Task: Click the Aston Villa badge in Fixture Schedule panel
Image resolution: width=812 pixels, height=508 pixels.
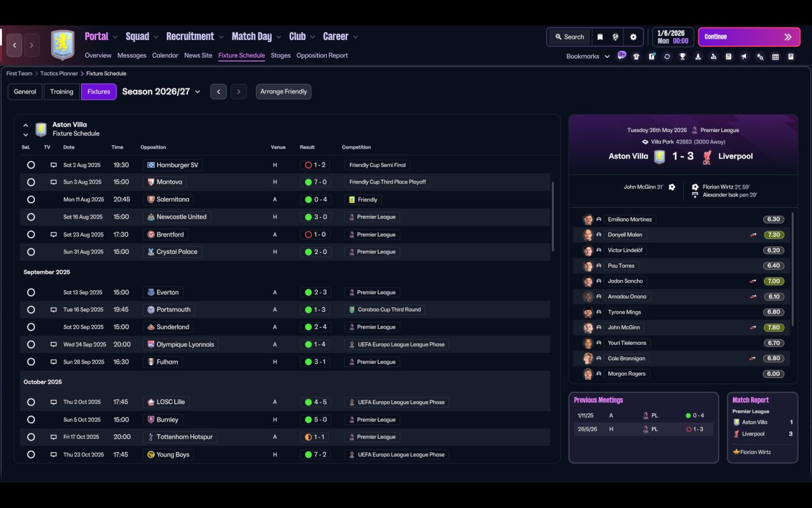Action: [41, 130]
